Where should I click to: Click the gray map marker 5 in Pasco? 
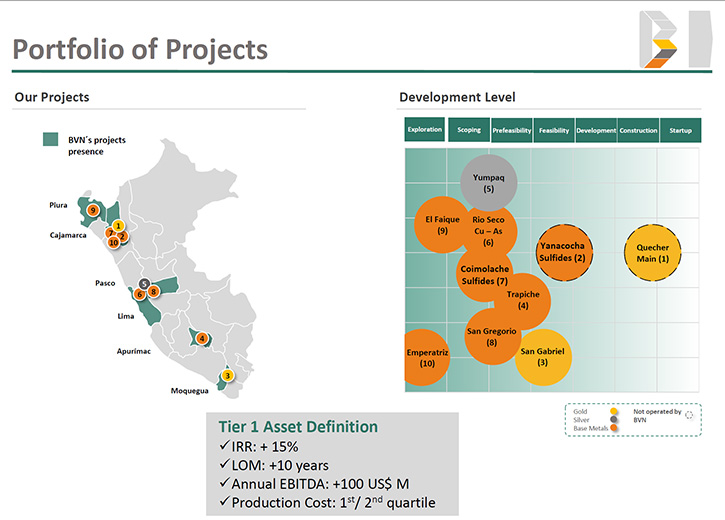click(x=144, y=284)
